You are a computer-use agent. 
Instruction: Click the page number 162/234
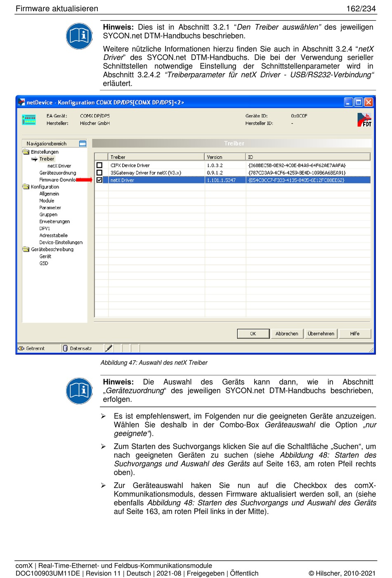(361, 8)
